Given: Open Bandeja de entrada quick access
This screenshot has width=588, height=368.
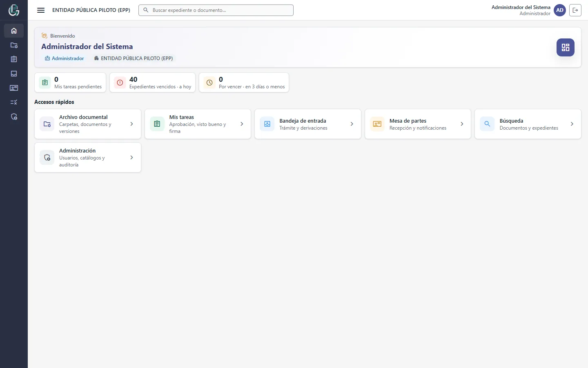Looking at the screenshot, I should [x=308, y=124].
